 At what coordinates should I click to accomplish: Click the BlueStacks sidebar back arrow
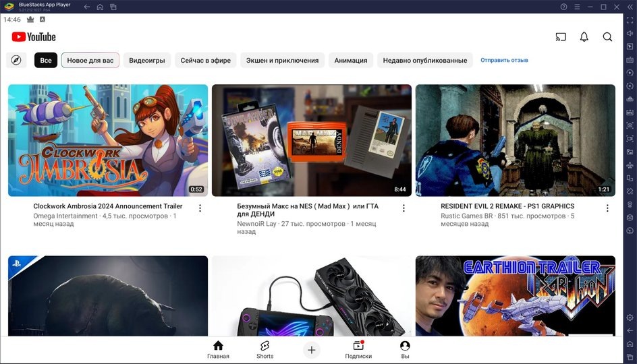click(630, 331)
